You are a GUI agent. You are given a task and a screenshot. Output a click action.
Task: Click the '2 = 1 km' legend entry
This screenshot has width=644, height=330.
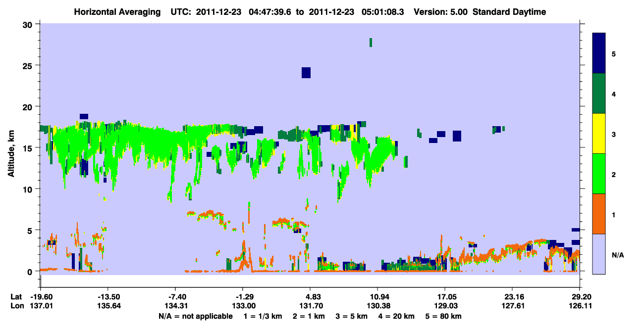point(308,316)
